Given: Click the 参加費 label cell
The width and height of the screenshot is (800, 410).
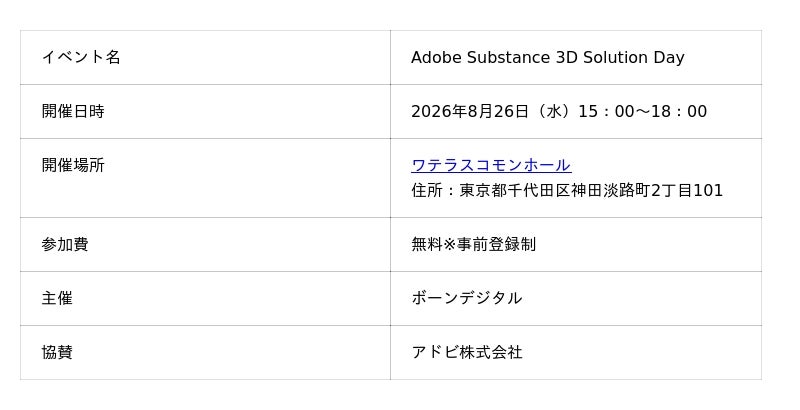Looking at the screenshot, I should click(205, 245).
